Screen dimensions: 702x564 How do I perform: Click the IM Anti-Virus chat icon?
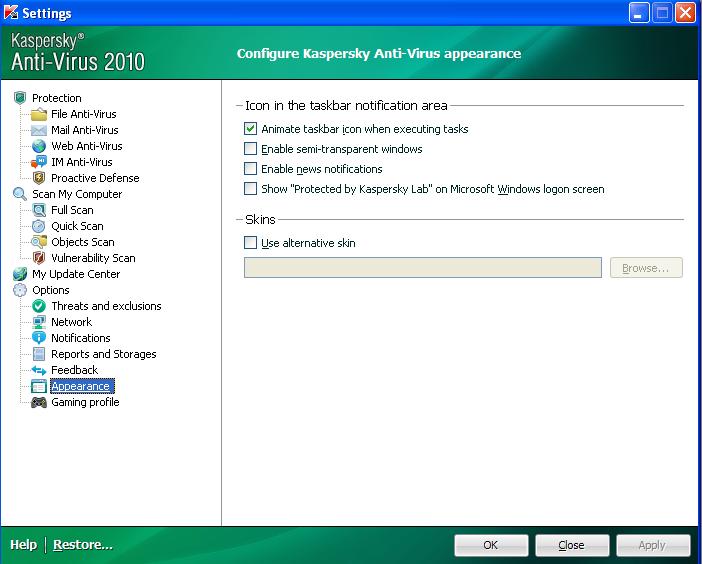(39, 162)
